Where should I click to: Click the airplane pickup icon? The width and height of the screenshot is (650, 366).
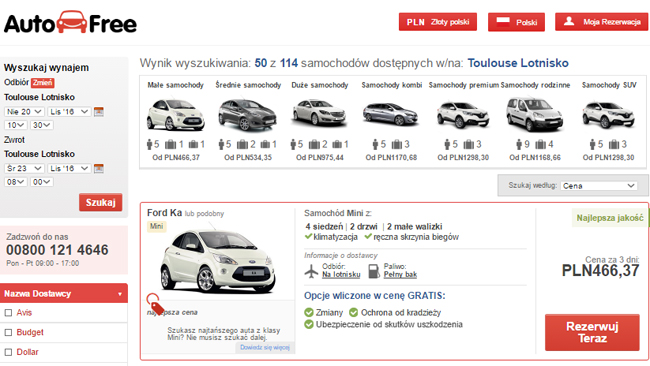[x=311, y=271]
